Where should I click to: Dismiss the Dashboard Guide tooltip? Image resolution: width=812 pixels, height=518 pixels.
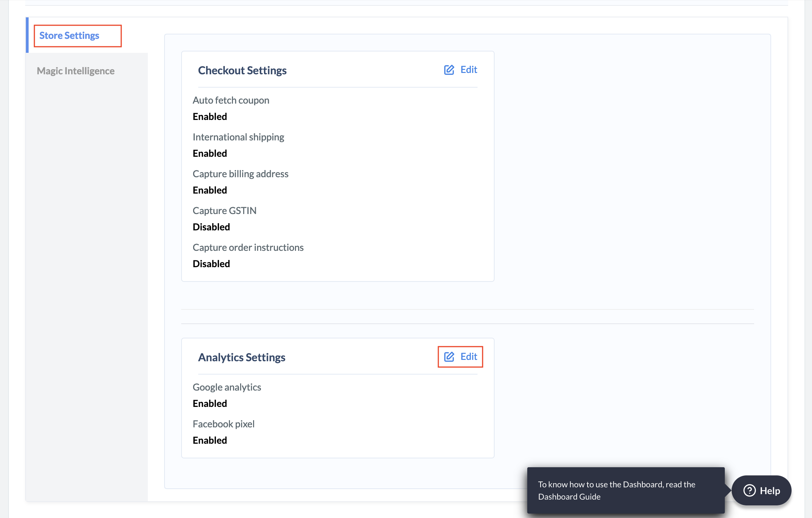point(626,490)
